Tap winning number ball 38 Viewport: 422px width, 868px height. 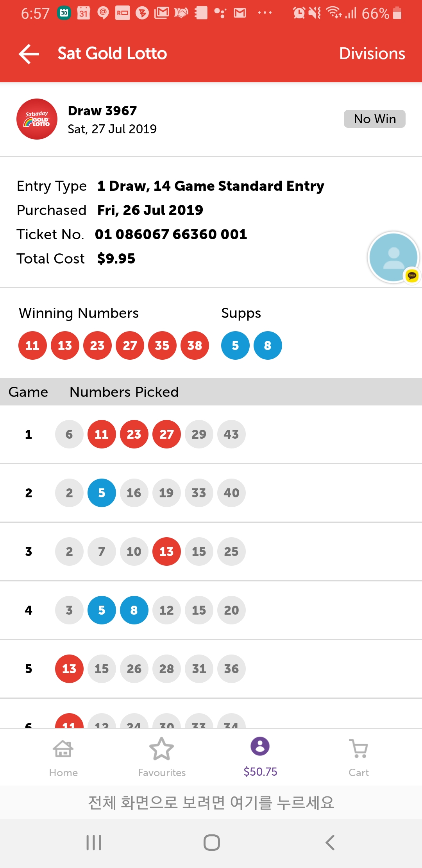195,345
